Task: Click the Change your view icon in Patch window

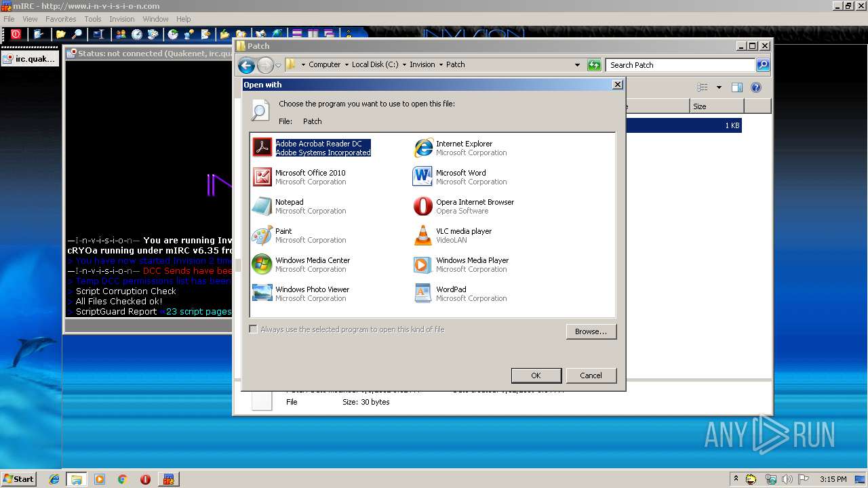Action: (x=703, y=87)
